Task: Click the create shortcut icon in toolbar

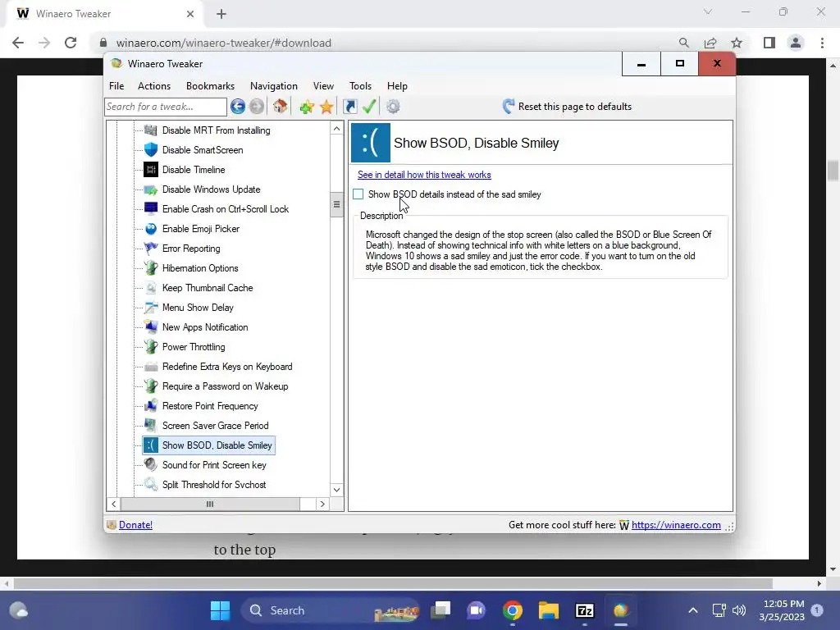Action: (x=349, y=107)
